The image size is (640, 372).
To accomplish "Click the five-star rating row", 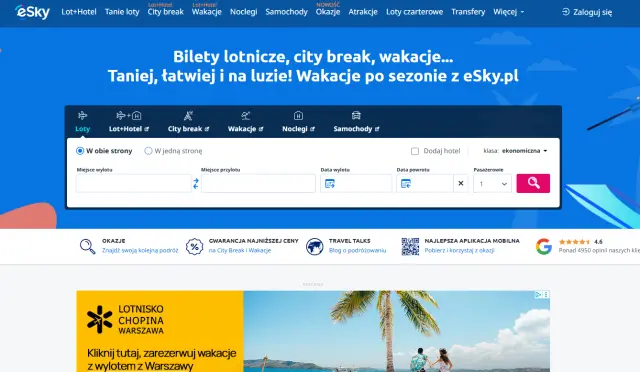I will pos(575,242).
